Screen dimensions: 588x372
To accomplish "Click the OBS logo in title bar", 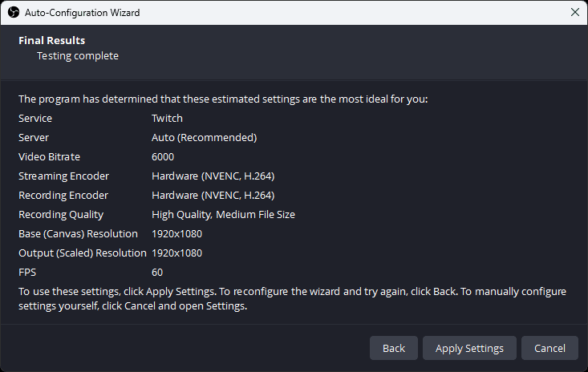I will [13, 12].
